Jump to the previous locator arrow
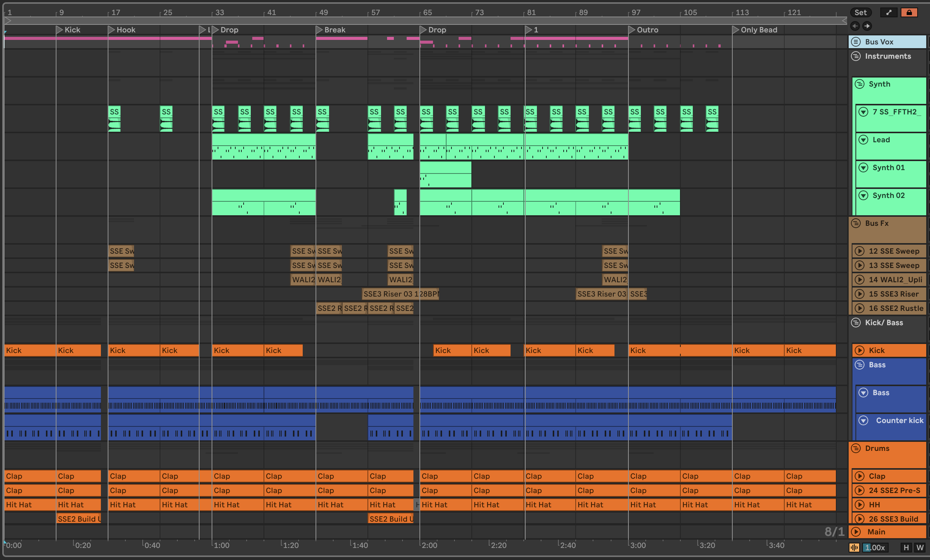The height and width of the screenshot is (560, 930). [855, 26]
